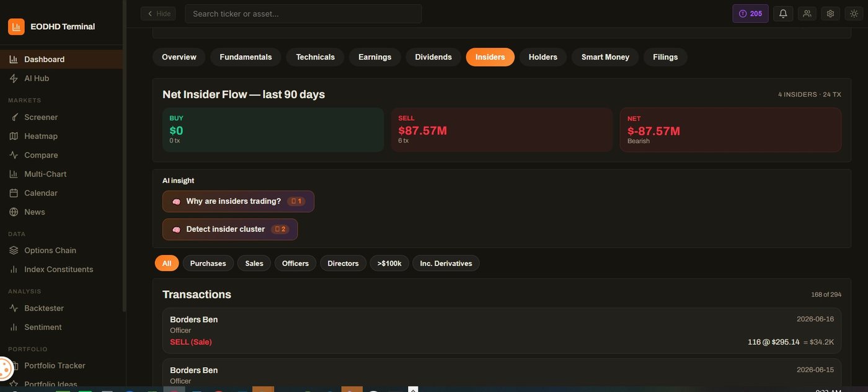Open the settings gear icon
The height and width of the screenshot is (392, 868).
[x=830, y=14]
